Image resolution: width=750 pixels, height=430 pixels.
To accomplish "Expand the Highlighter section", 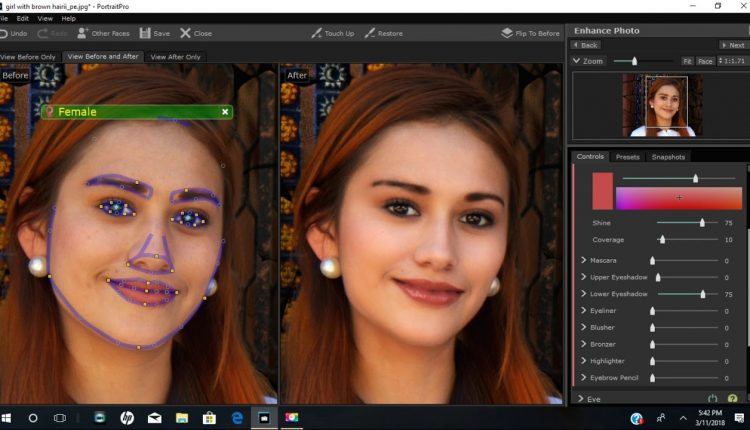I will tap(584, 361).
